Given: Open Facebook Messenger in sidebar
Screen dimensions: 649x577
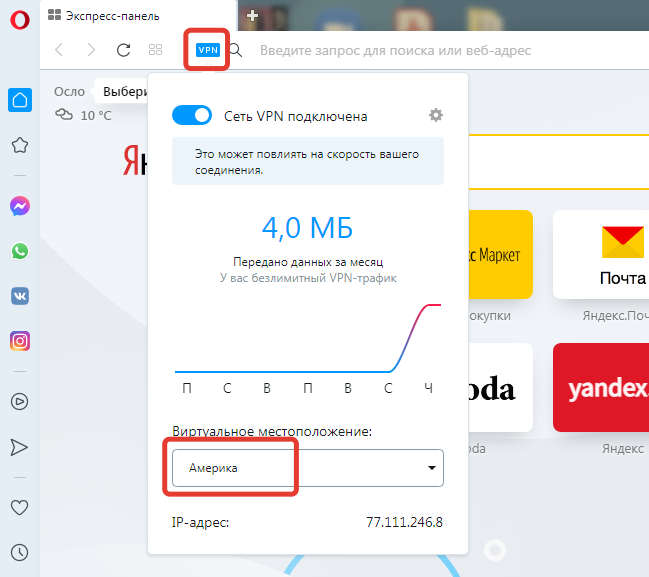Looking at the screenshot, I should click(20, 206).
